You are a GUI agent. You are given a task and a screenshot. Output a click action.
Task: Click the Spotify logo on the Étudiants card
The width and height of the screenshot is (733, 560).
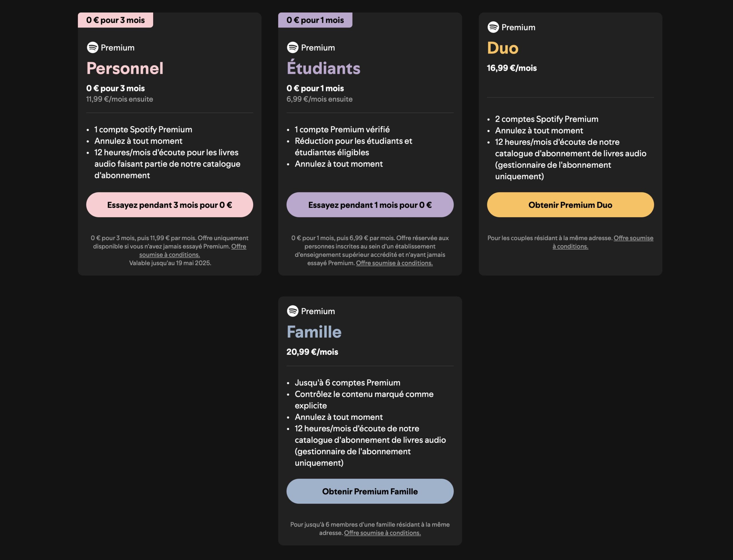click(293, 47)
